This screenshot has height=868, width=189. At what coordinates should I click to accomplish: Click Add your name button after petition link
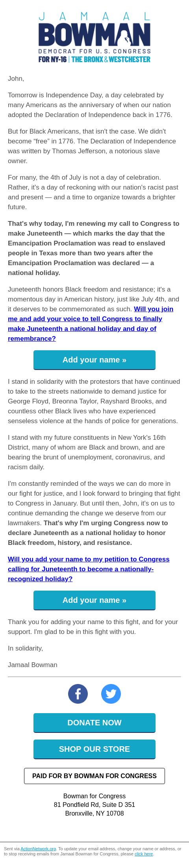tap(94, 600)
